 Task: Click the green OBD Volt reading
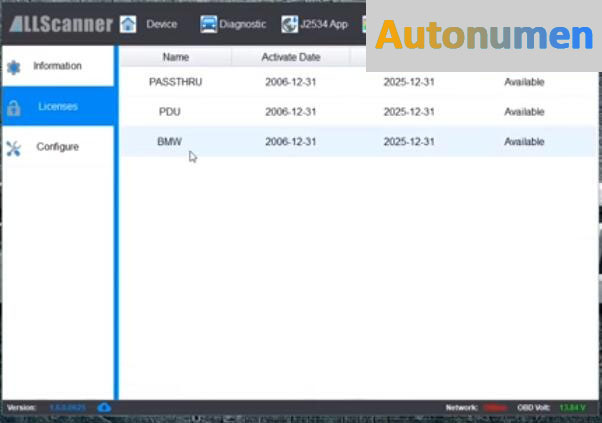coord(572,407)
